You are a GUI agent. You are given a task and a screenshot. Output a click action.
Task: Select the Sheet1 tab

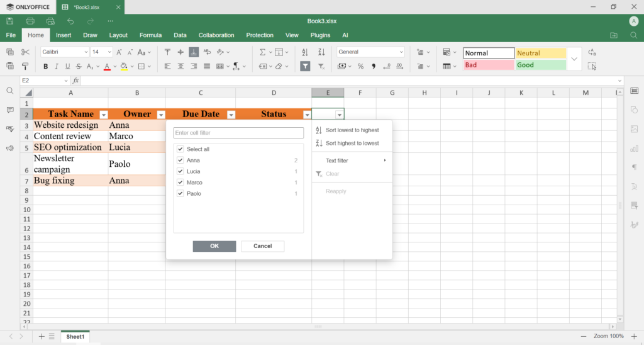click(75, 336)
